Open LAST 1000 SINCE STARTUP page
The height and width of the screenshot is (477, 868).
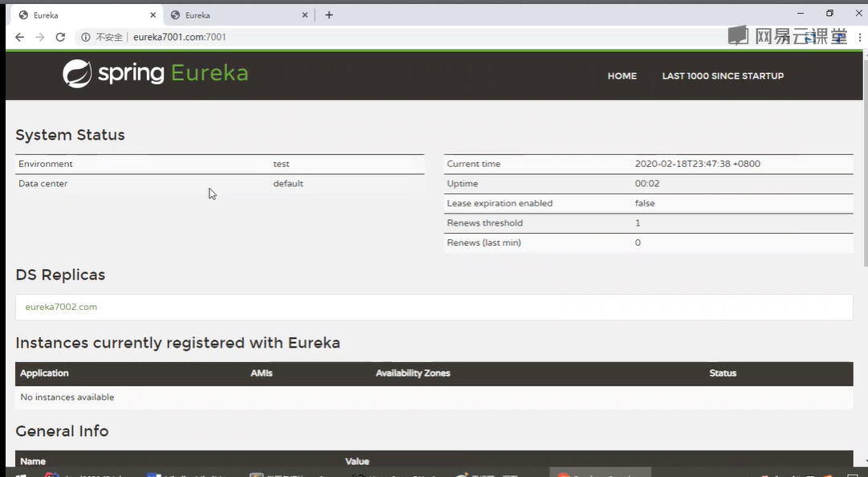click(723, 75)
